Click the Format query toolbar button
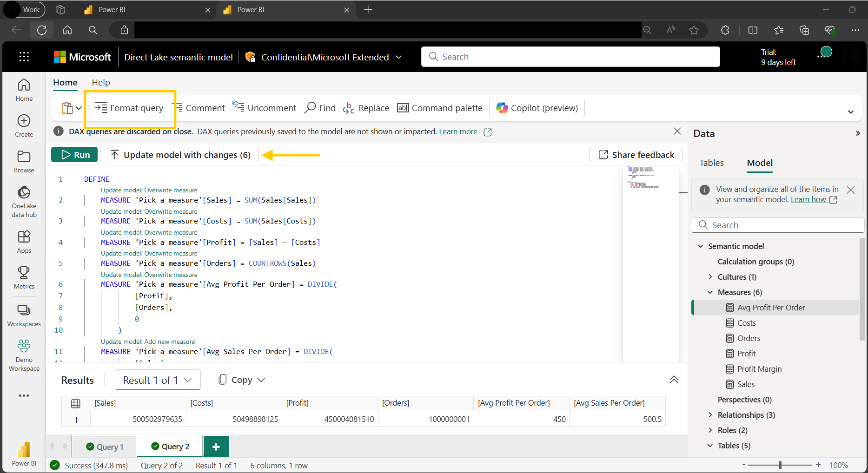 tap(130, 108)
